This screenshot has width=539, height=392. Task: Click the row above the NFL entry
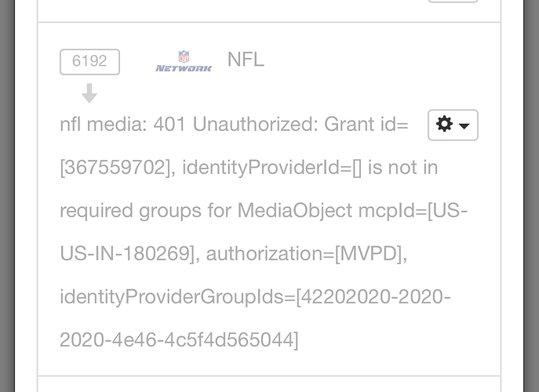[235, 9]
